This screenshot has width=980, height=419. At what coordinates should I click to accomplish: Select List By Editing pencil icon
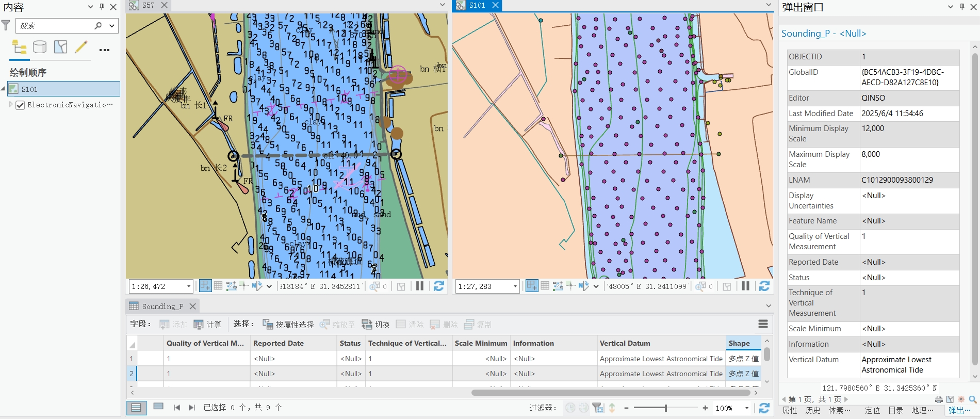click(81, 47)
